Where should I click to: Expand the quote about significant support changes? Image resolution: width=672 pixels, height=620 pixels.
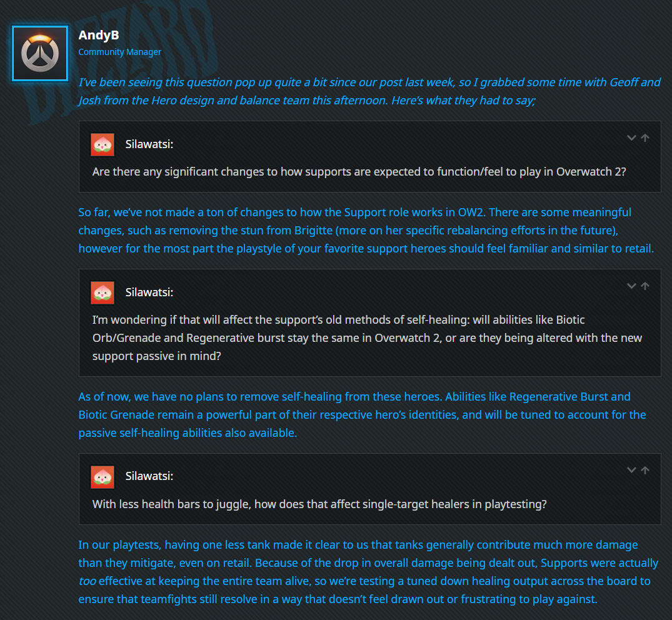631,137
